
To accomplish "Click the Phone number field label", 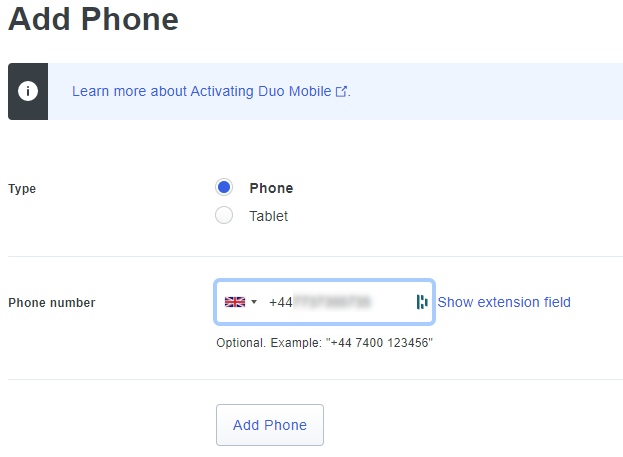I will coord(52,302).
